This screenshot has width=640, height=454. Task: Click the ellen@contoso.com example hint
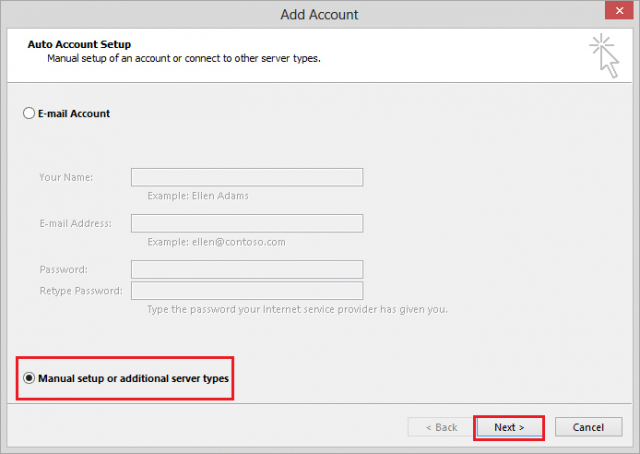pos(216,242)
